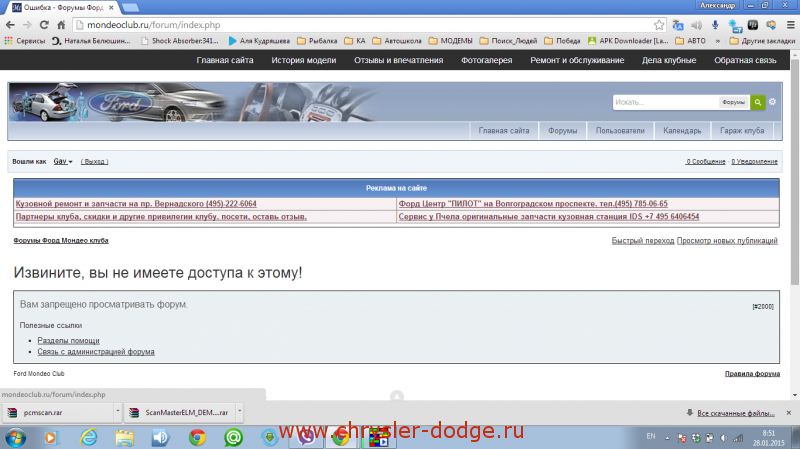Close the downloads bar

789,413
